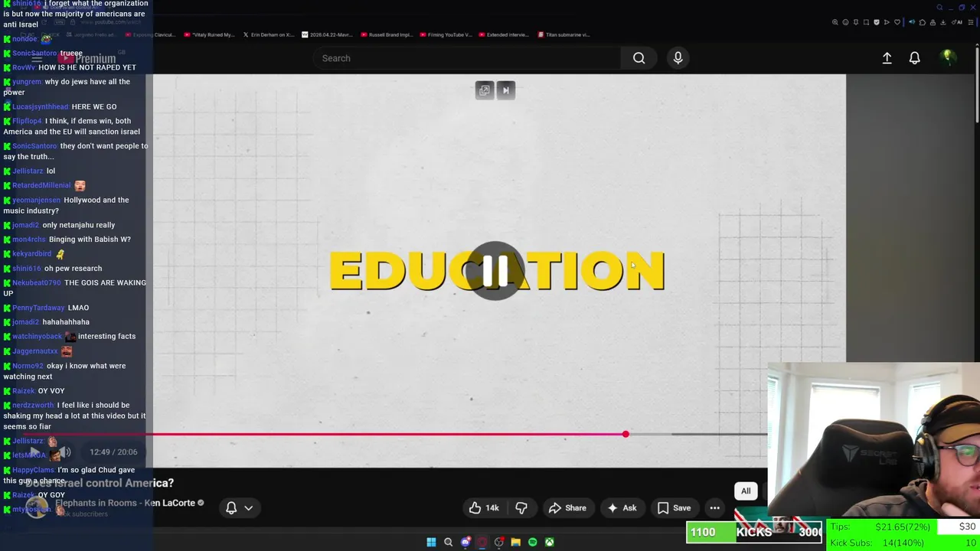Switch to 'Erin Derham on X' tab
Screen dimensions: 980x551
pos(268,34)
